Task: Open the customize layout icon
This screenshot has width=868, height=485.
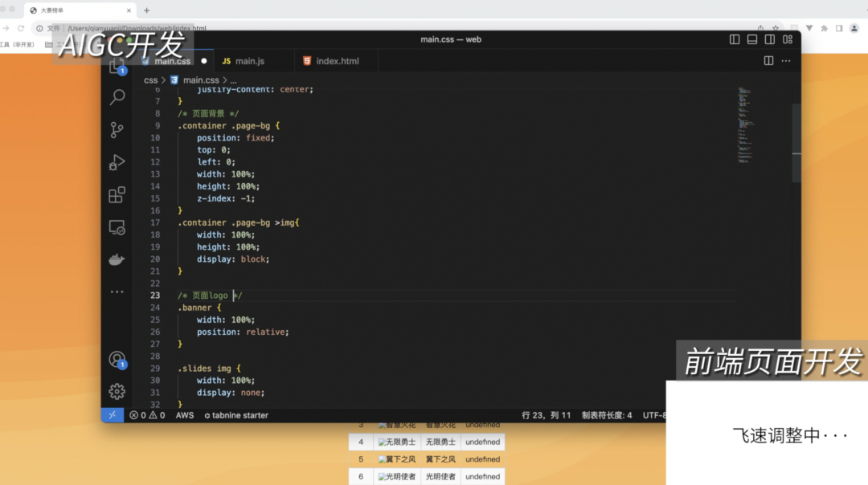Action: pyautogui.click(x=788, y=39)
